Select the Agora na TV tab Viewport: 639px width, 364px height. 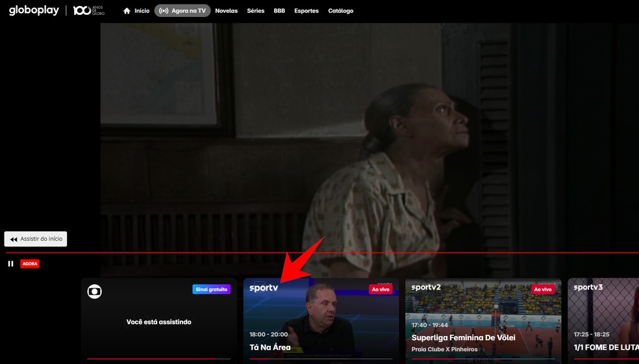[182, 10]
